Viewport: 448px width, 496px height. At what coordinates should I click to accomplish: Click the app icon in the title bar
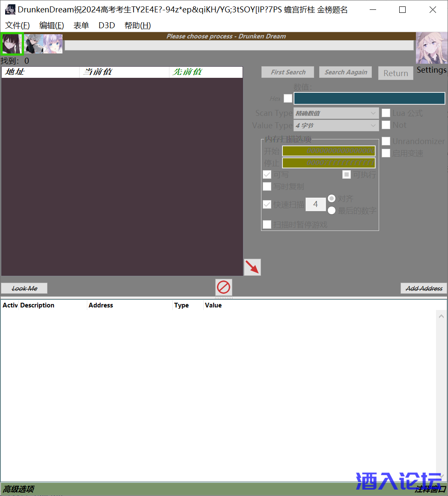[9, 9]
